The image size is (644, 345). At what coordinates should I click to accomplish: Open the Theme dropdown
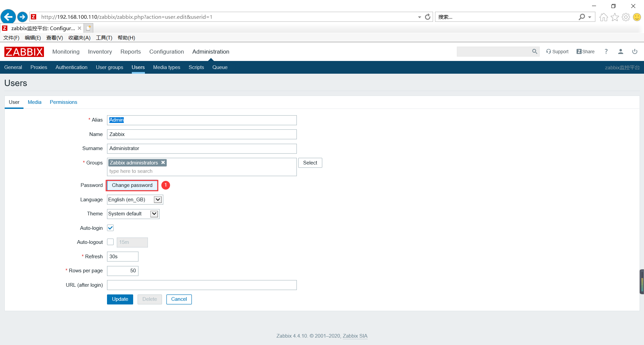[133, 214]
